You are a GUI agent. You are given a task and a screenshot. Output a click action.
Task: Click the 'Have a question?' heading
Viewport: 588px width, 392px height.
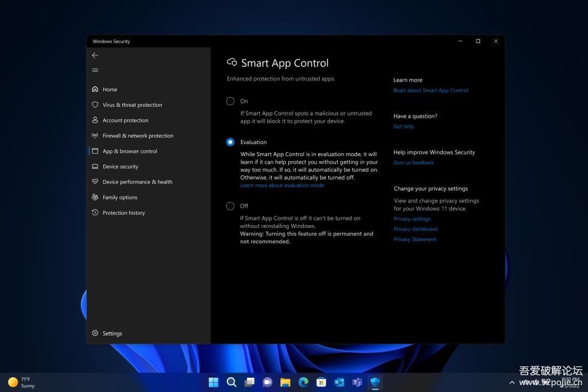click(415, 116)
